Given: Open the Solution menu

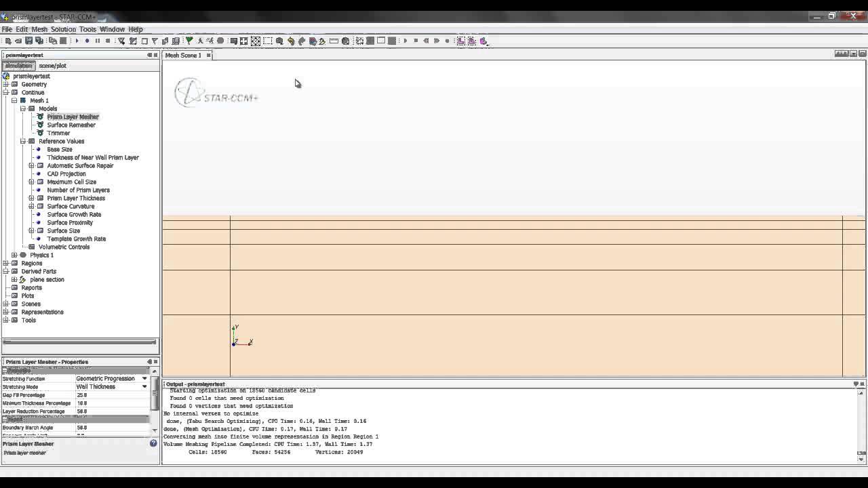Looking at the screenshot, I should click(63, 29).
